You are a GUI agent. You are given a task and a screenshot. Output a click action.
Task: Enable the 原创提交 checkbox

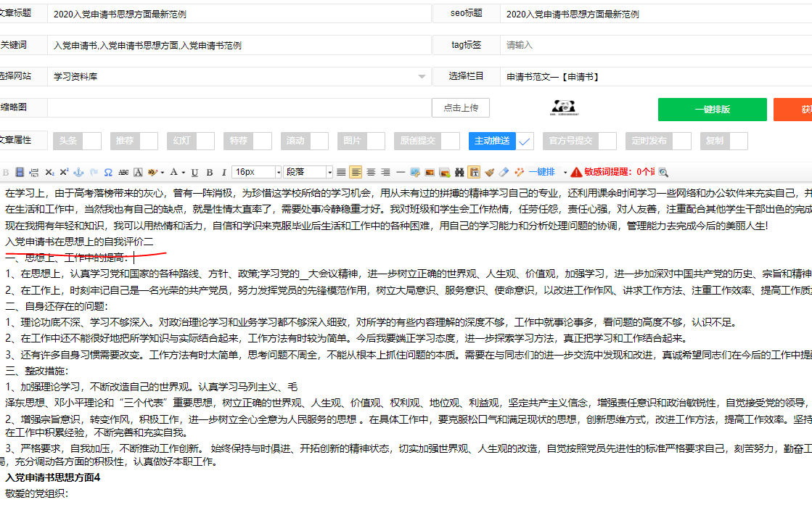pos(450,141)
